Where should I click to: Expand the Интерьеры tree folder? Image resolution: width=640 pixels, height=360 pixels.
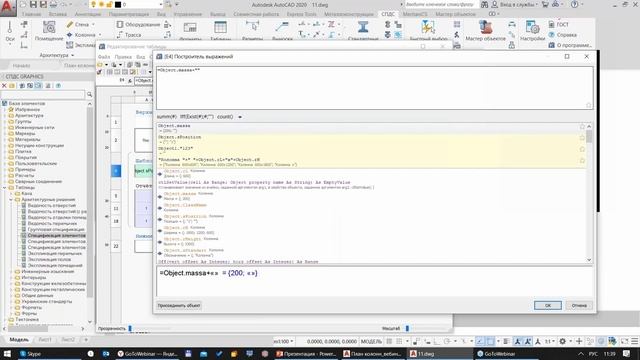click(11, 278)
